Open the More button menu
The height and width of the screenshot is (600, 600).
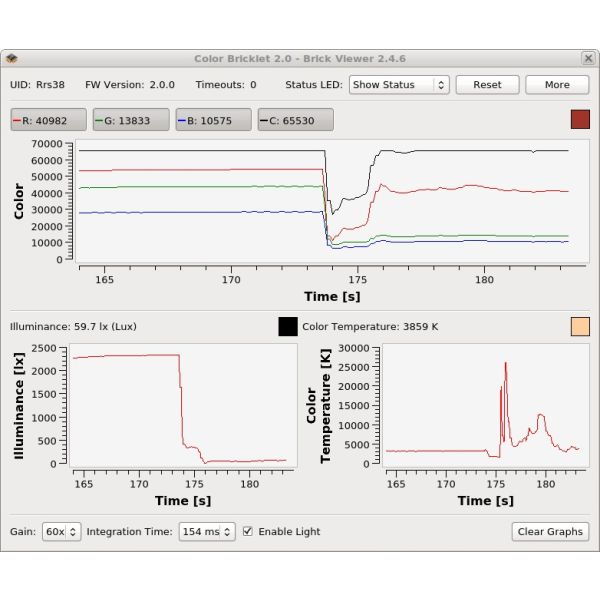(557, 85)
